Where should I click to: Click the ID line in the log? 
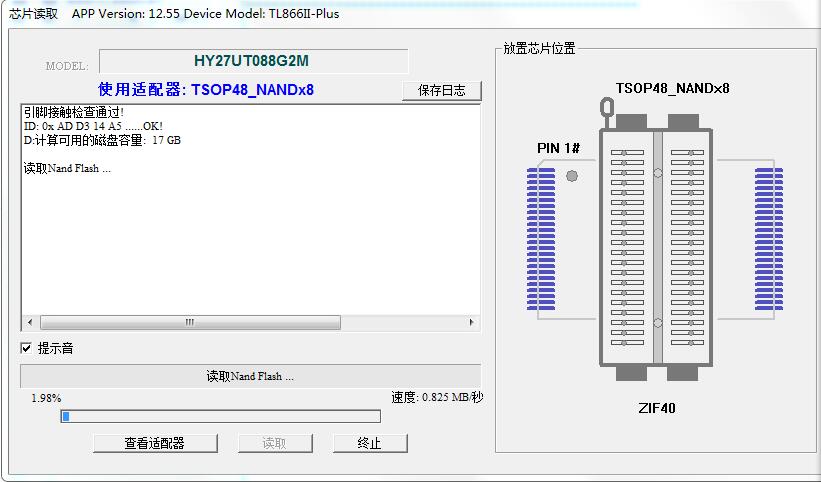(x=93, y=126)
